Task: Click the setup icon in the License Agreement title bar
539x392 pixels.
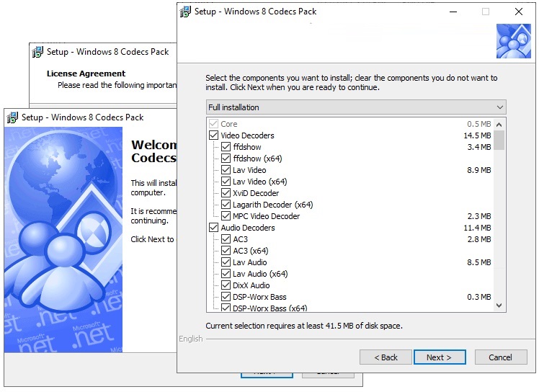Action: click(37, 52)
